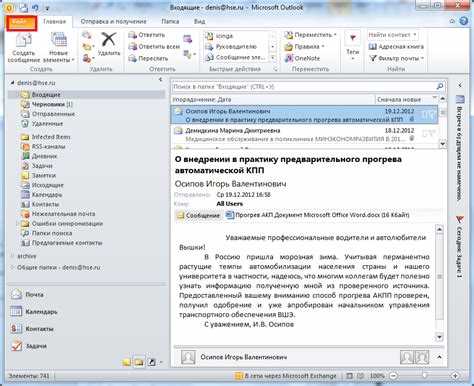Open Нежелательная почта folder

coord(58,214)
